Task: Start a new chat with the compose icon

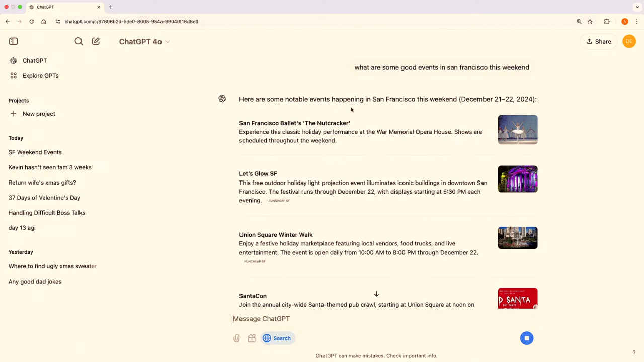Action: tap(96, 41)
